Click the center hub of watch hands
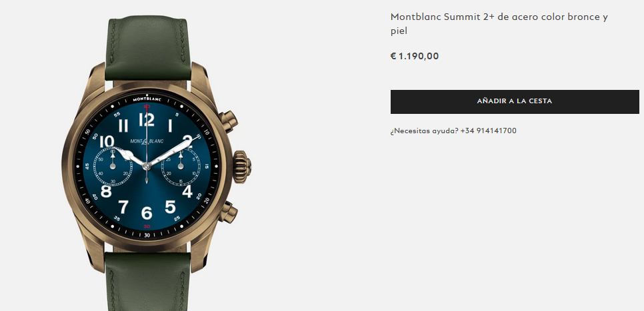The height and width of the screenshot is (311, 644). pos(147,166)
